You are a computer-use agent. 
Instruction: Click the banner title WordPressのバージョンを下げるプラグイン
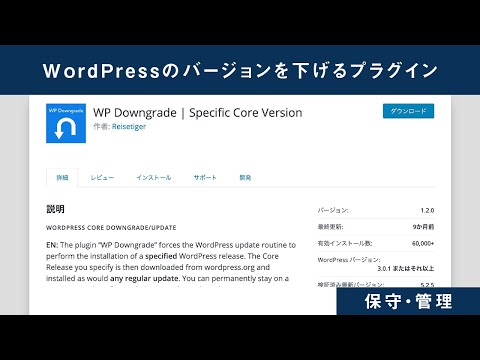[240, 70]
